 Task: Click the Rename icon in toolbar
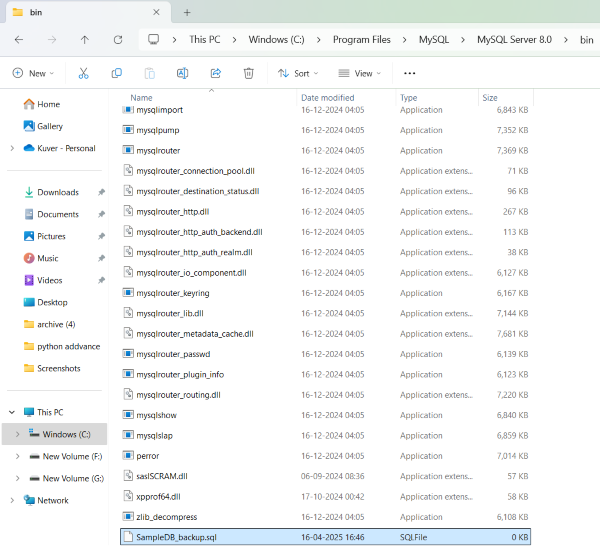click(x=182, y=73)
